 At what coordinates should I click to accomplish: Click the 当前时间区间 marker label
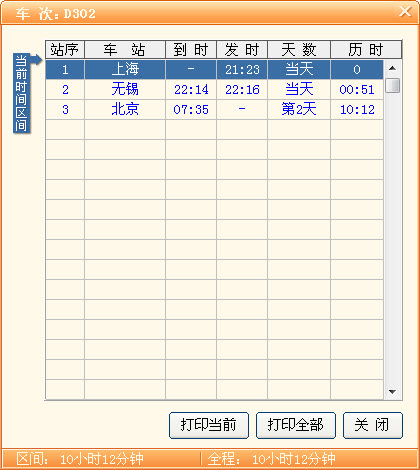click(22, 93)
